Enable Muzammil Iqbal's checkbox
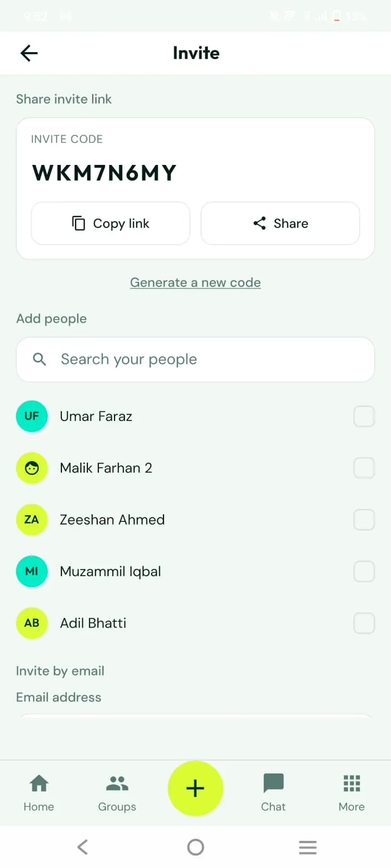Screen dimensions: 391x868 pyautogui.click(x=364, y=571)
